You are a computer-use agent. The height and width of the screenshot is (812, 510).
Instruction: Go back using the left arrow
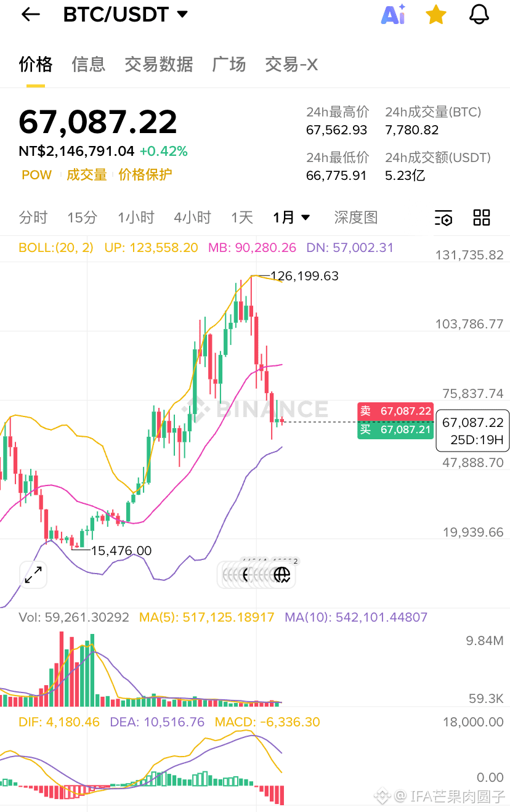click(x=30, y=15)
